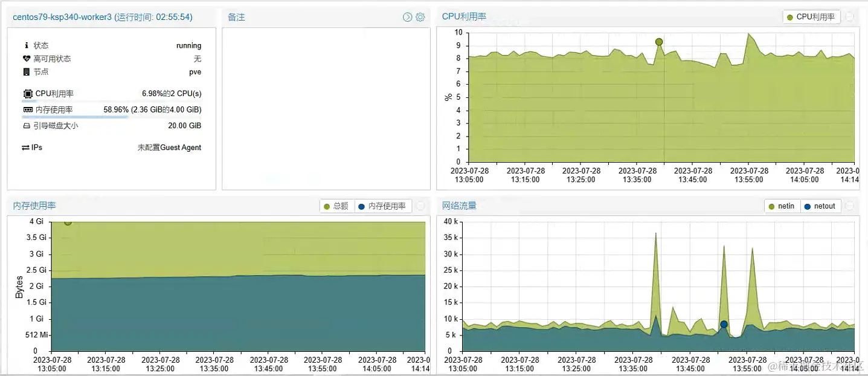Viewport: 868px width, 376px height.
Task: Click the centos79-ksp340-worker3 panel title
Action: point(103,18)
